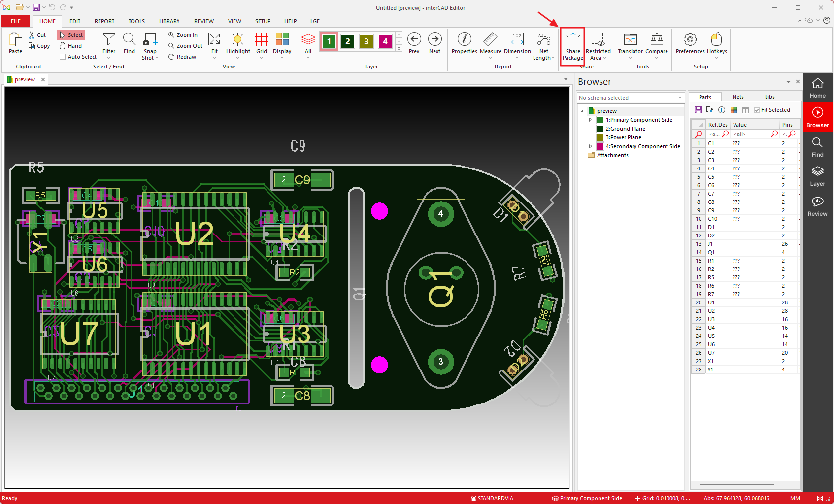The height and width of the screenshot is (504, 834).
Task: Open the Layer side panel
Action: [x=817, y=176]
